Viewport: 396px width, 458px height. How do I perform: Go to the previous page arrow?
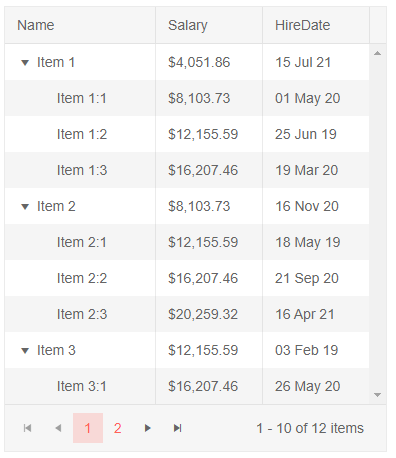[x=58, y=428]
